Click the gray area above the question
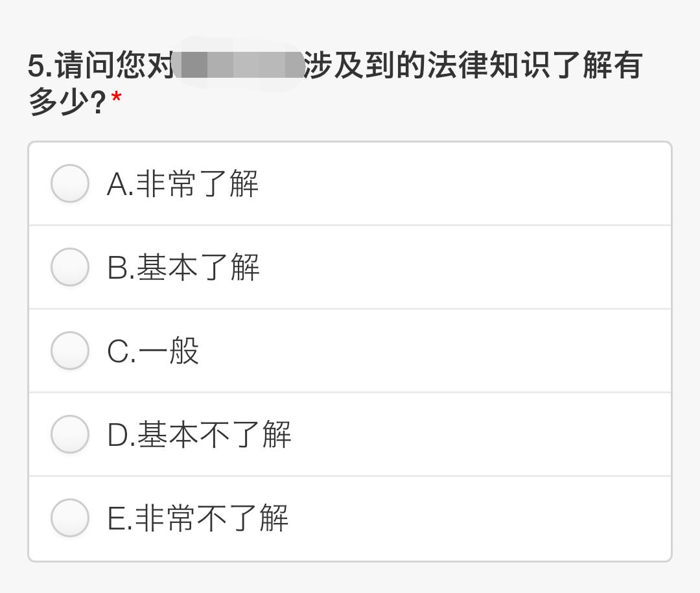Image resolution: width=700 pixels, height=593 pixels. pyautogui.click(x=350, y=19)
